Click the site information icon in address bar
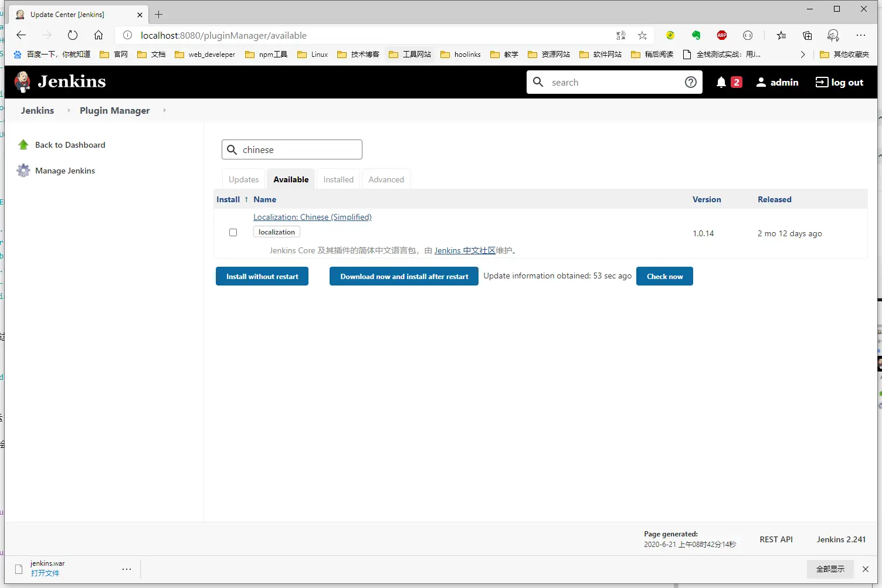 click(127, 35)
